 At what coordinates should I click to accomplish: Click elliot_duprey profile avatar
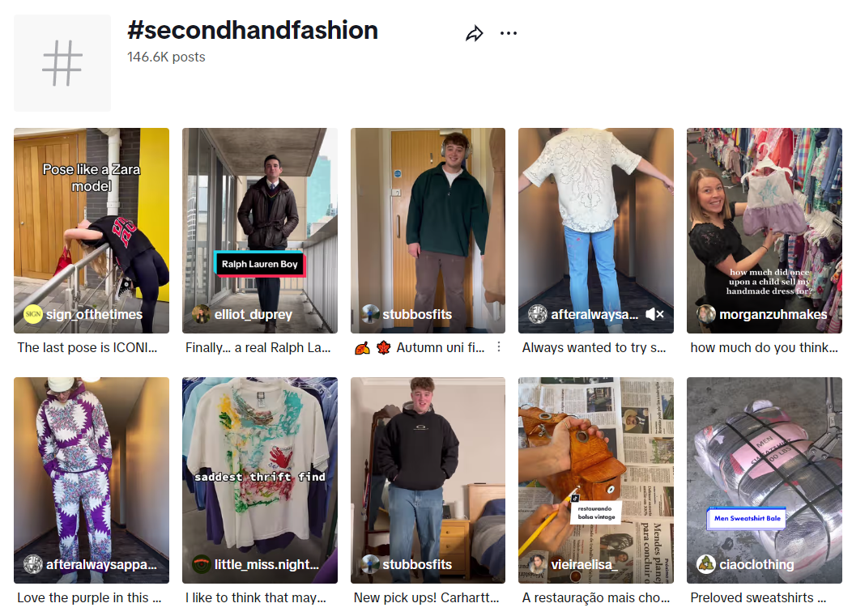pyautogui.click(x=202, y=314)
